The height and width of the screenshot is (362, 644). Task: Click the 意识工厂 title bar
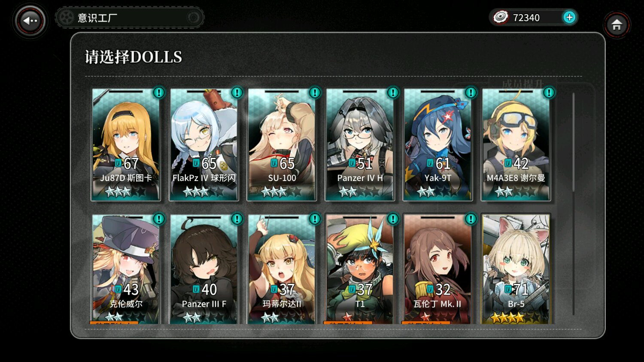[130, 18]
